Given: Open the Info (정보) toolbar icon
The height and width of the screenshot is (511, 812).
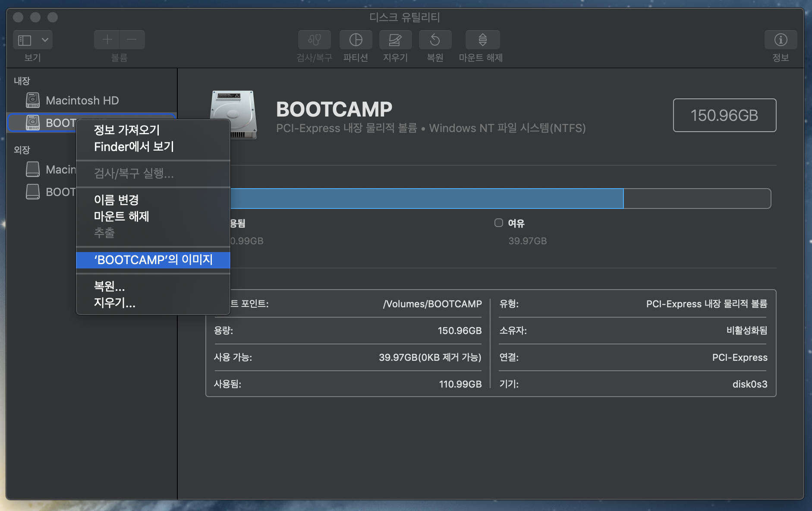Looking at the screenshot, I should pyautogui.click(x=781, y=40).
